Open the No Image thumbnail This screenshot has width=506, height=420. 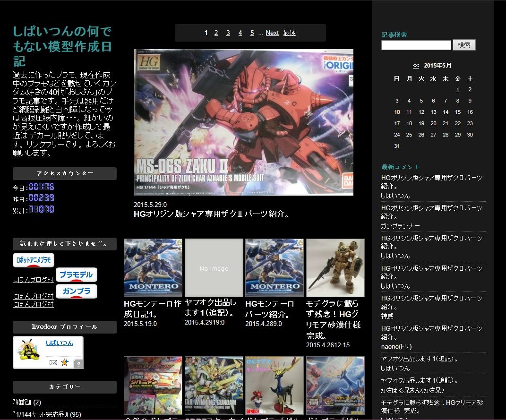point(214,268)
